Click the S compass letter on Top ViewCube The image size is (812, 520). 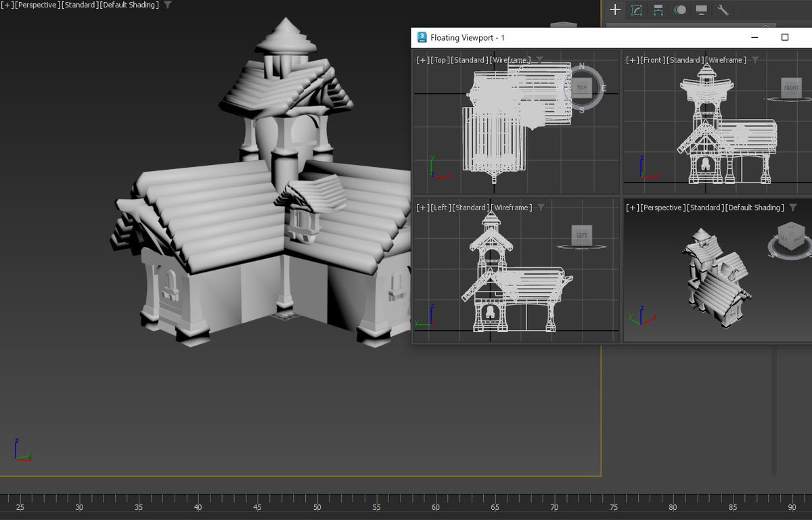(x=582, y=110)
